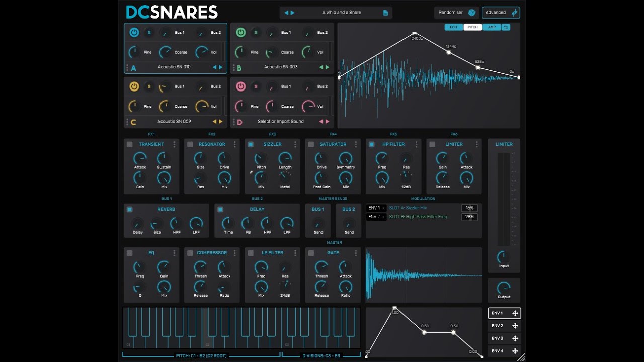Click the ENV 1 move crosshair icon
This screenshot has width=644, height=362.
515,313
